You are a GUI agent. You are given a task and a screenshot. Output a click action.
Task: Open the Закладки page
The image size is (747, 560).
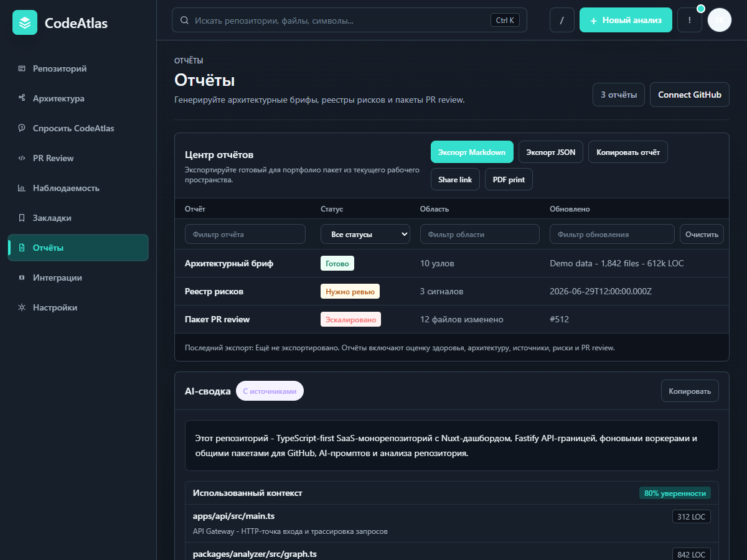[x=78, y=218]
